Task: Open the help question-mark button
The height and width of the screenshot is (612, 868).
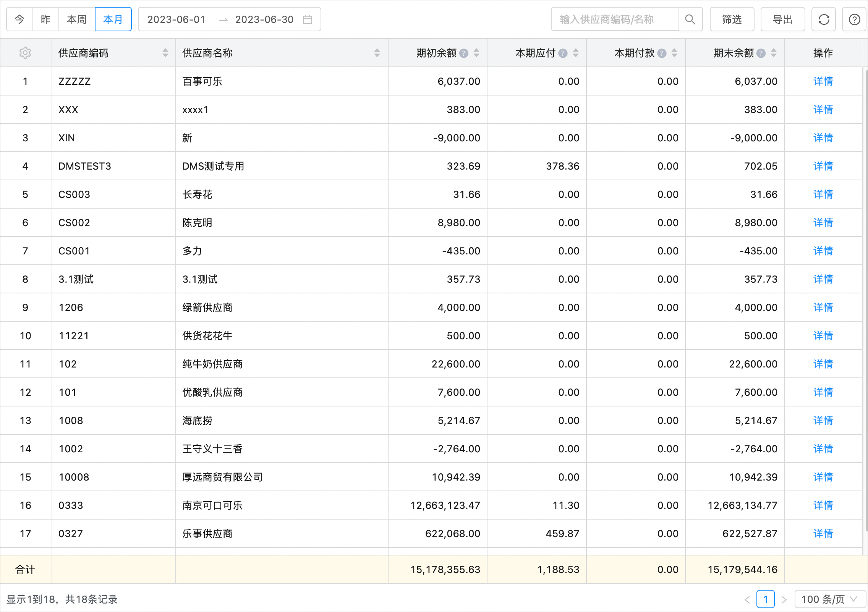Action: coord(854,19)
